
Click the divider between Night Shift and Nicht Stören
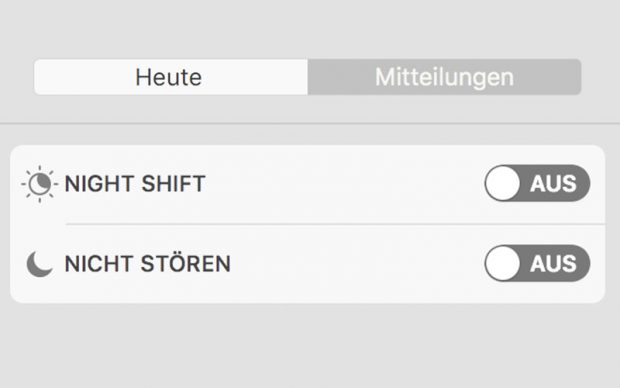(335, 224)
